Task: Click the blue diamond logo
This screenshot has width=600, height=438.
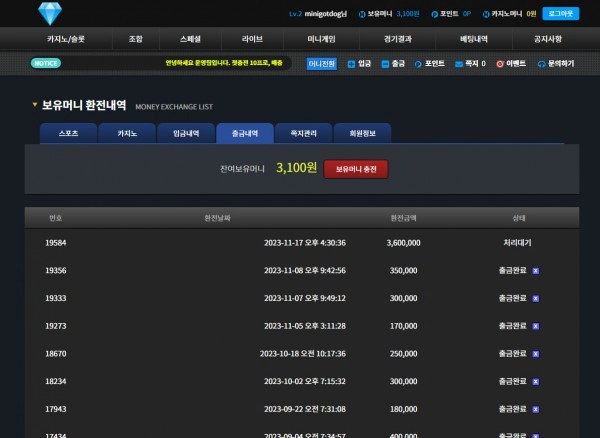Action: point(50,13)
